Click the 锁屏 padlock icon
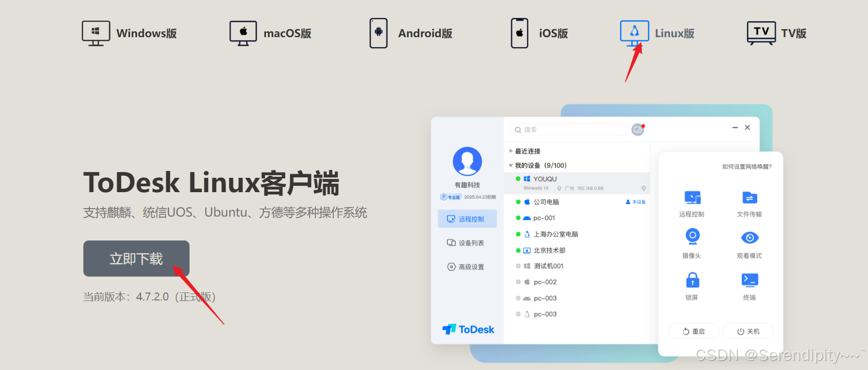 coord(692,280)
